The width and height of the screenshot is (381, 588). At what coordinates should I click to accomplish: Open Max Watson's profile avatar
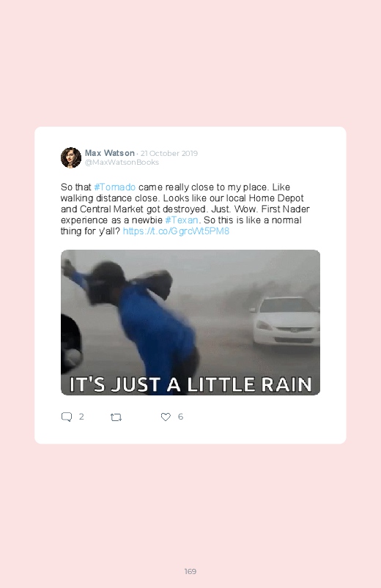[x=71, y=157]
